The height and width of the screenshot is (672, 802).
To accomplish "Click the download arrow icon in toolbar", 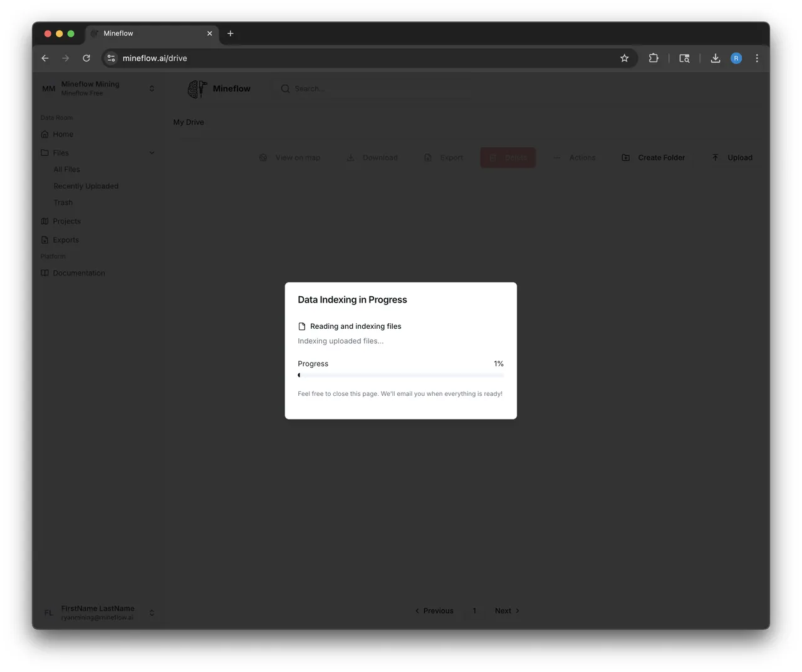I will [350, 158].
